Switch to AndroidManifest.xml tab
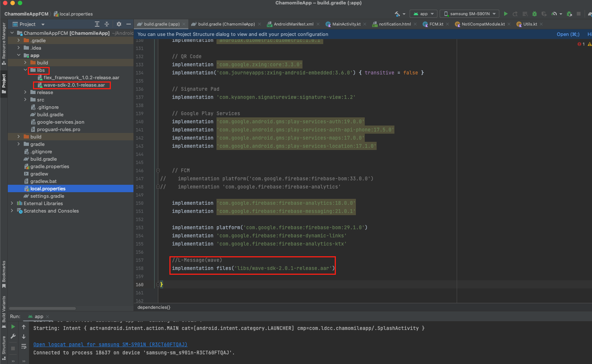This screenshot has width=592, height=364. click(293, 24)
